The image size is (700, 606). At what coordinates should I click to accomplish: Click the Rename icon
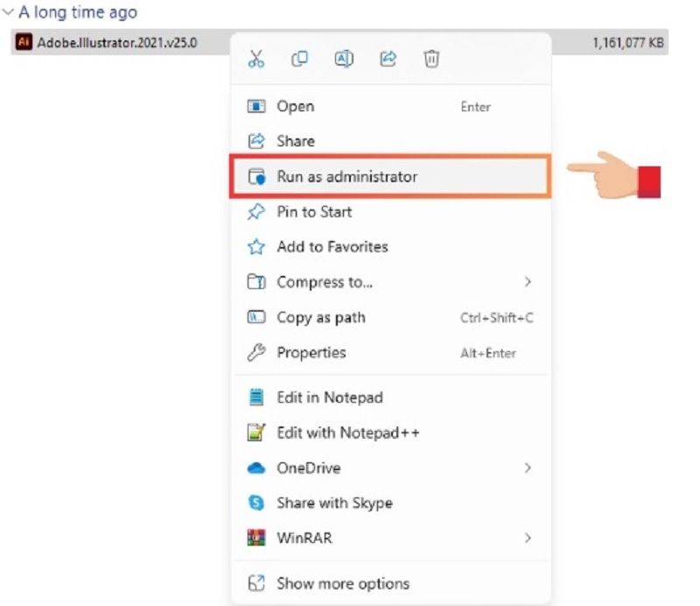(344, 60)
